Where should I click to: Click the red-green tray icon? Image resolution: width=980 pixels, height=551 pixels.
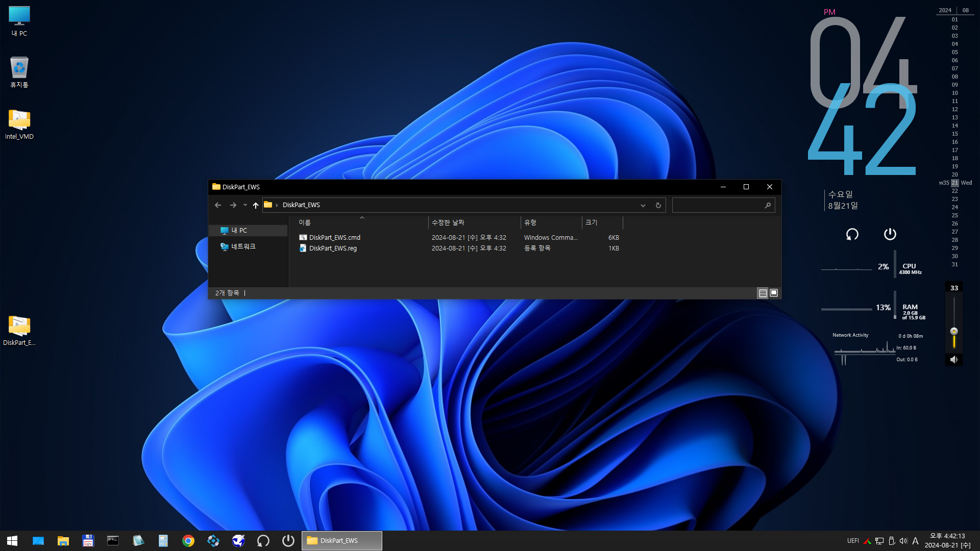pos(867,541)
